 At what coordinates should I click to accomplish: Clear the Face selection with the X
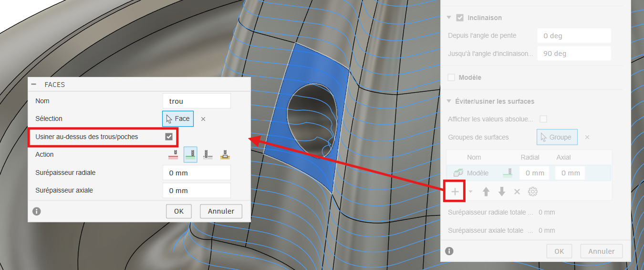pos(203,119)
